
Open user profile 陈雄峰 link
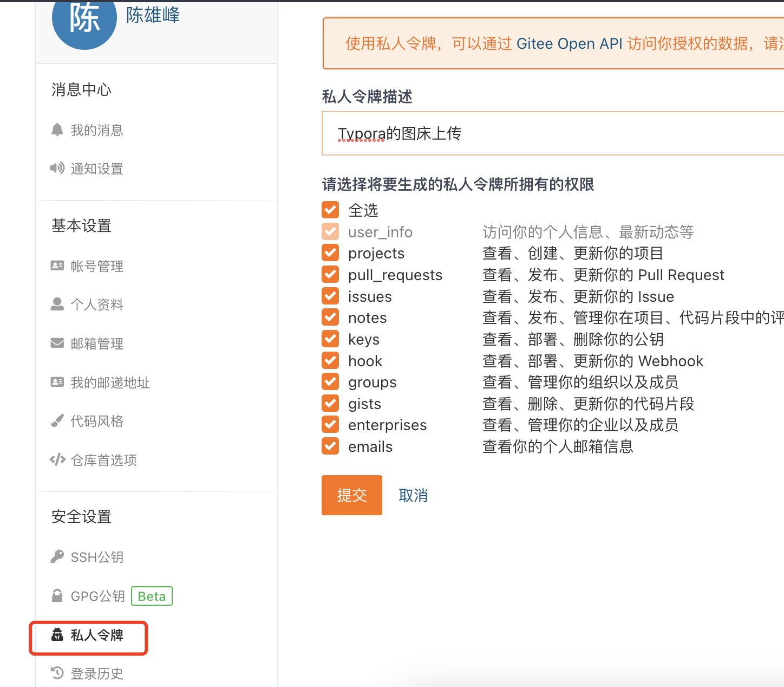153,15
